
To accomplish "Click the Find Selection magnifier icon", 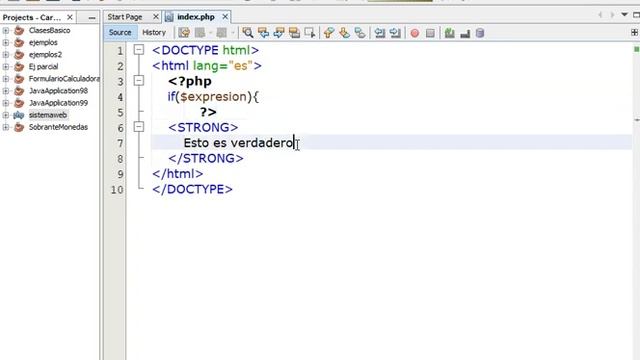I will point(247,33).
